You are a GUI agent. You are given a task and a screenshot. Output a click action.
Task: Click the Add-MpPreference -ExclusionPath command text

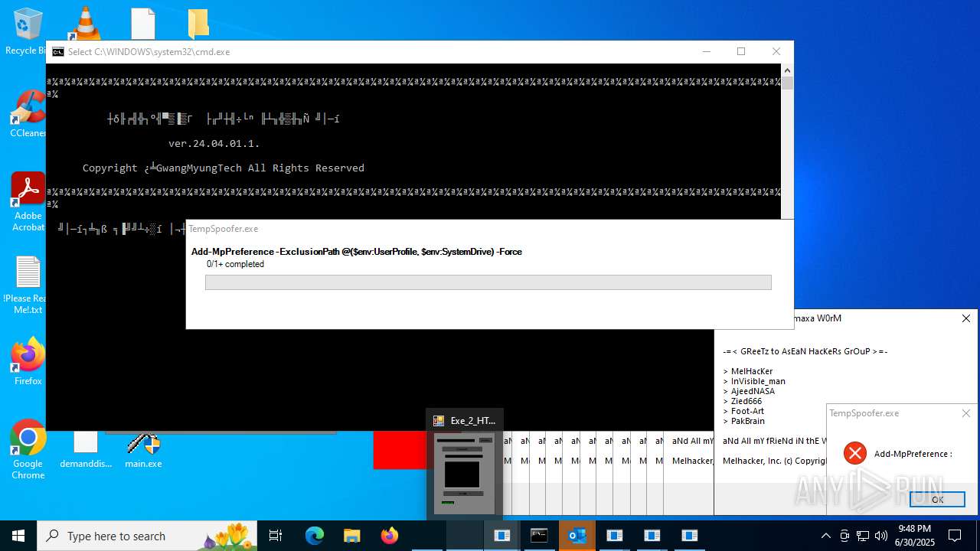[357, 252]
